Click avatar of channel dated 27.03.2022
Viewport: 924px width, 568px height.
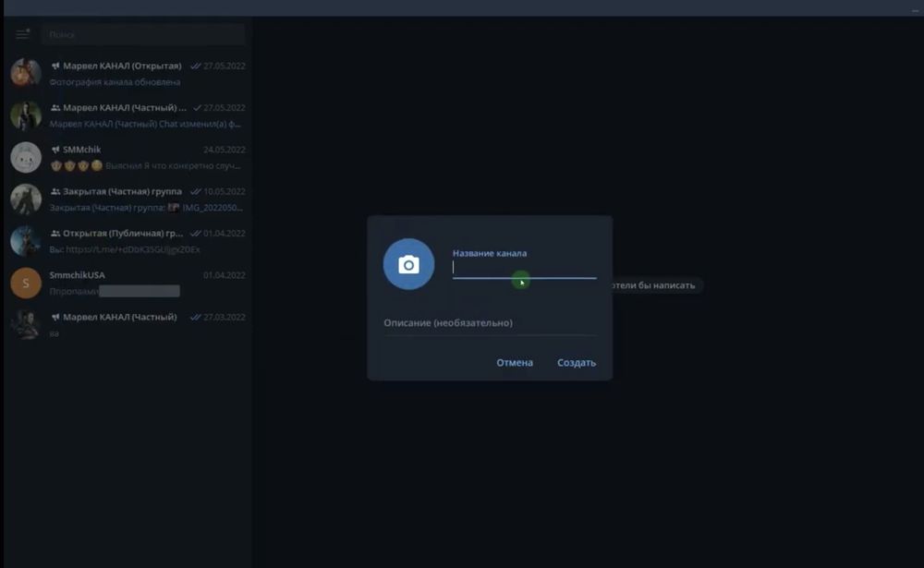[26, 324]
